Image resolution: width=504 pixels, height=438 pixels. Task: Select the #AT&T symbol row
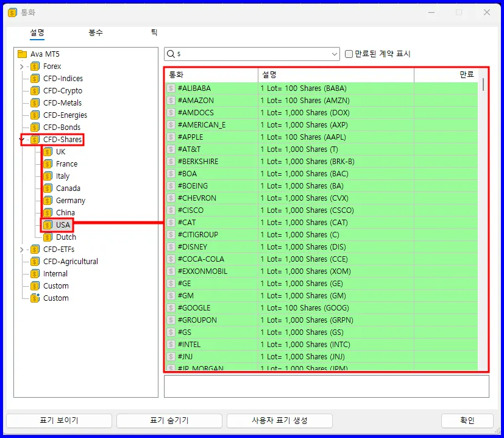pos(322,149)
